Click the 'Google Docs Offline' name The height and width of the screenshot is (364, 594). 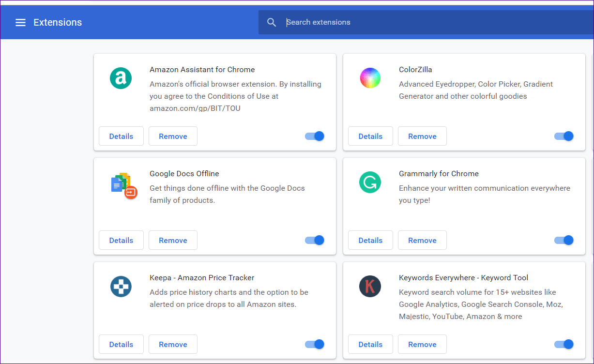(x=184, y=174)
